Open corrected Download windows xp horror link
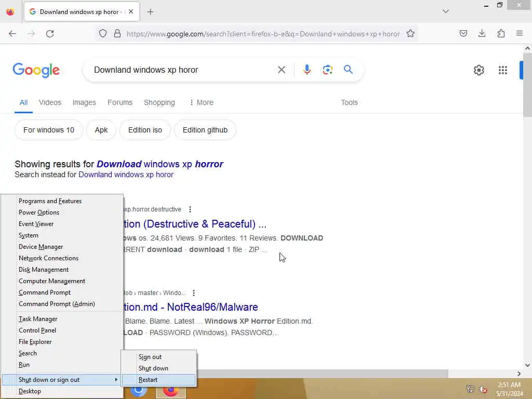532x399 pixels. (x=160, y=164)
